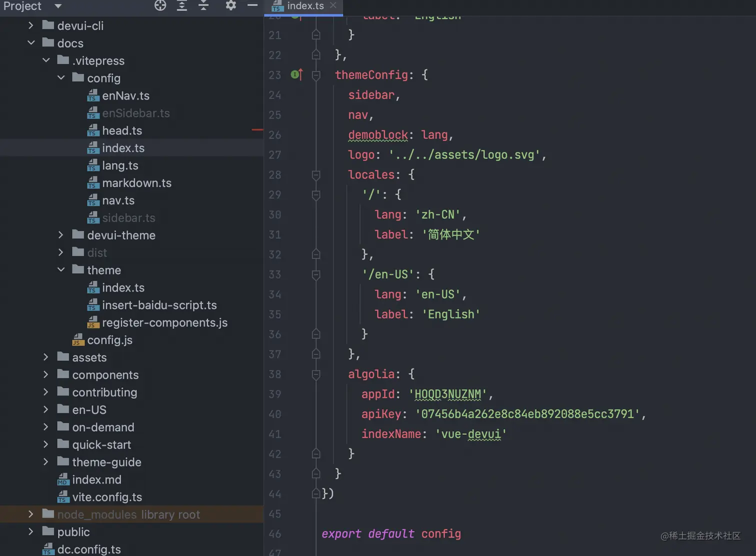The height and width of the screenshot is (556, 756).
Task: Select dc.config.ts file
Action: (x=88, y=549)
